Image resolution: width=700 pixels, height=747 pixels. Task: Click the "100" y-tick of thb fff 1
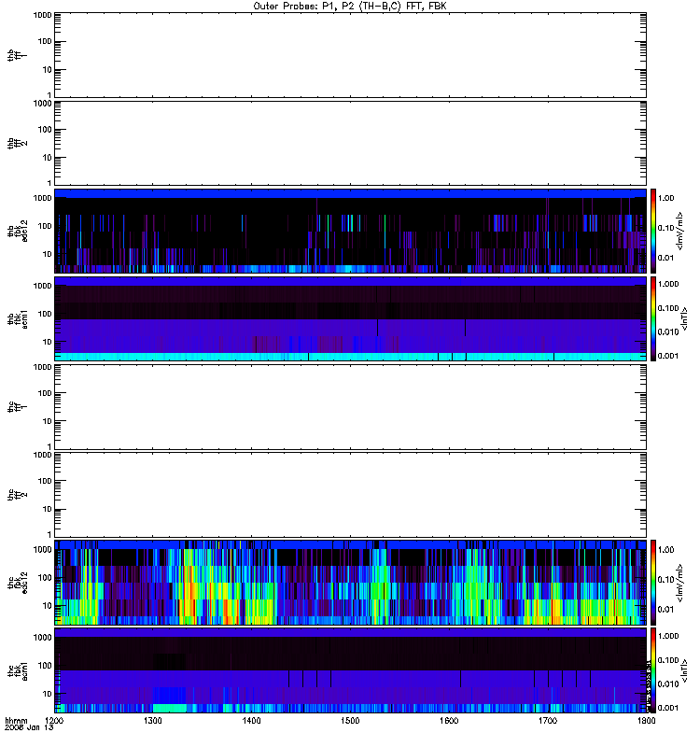click(x=45, y=41)
